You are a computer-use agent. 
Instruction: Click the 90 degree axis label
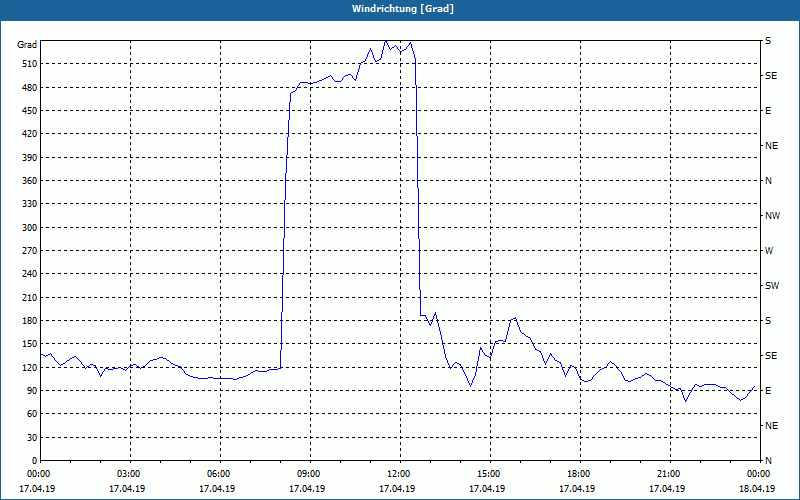click(x=32, y=391)
